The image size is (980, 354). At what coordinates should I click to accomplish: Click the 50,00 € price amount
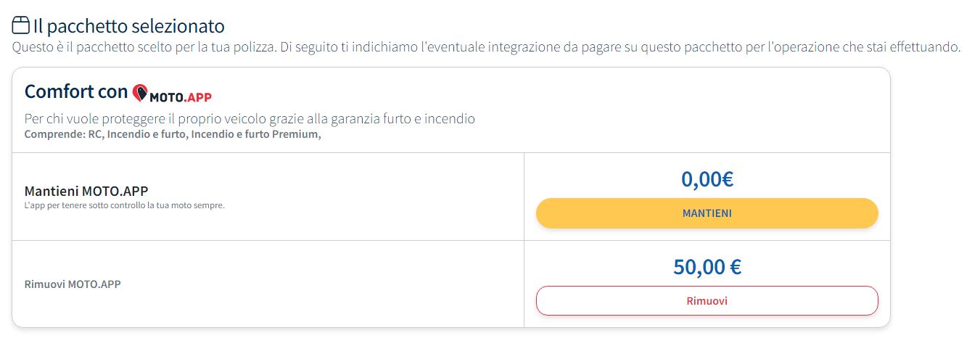point(707,267)
